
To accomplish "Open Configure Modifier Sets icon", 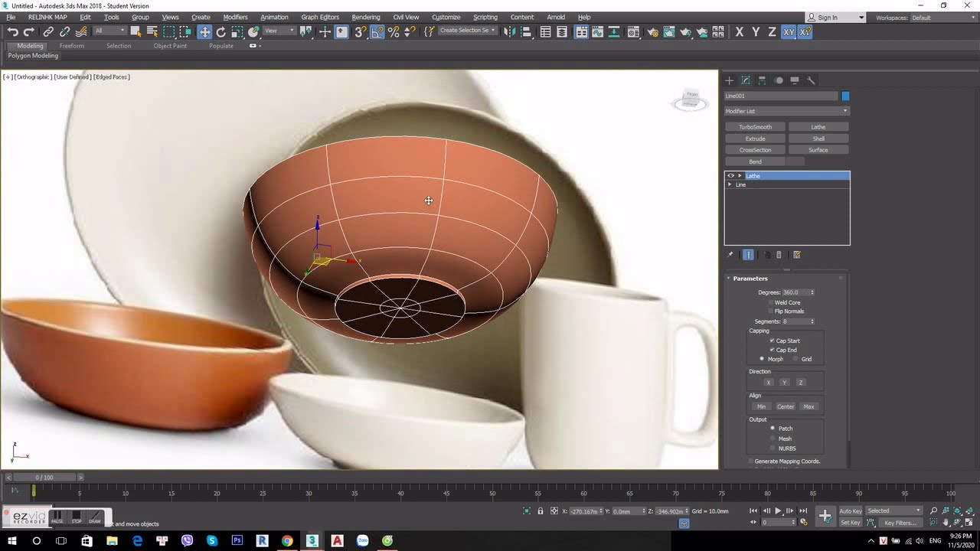I will tap(797, 255).
